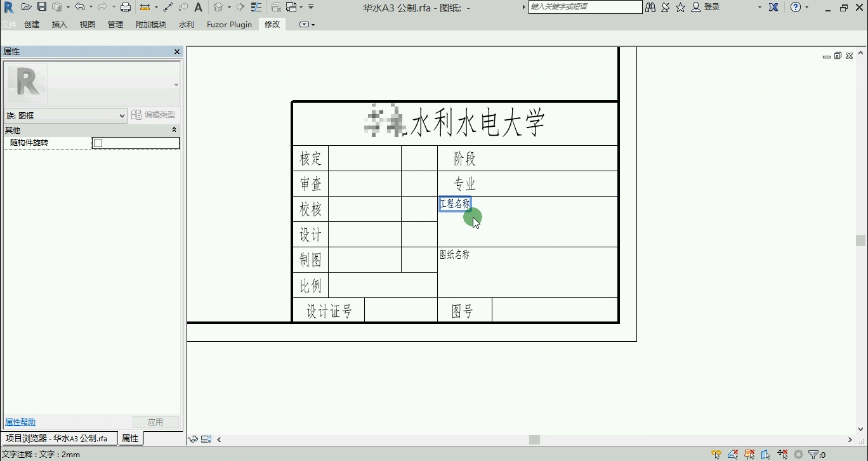868x461 pixels.
Task: Toggle Select Links in status bar
Action: coord(716,454)
